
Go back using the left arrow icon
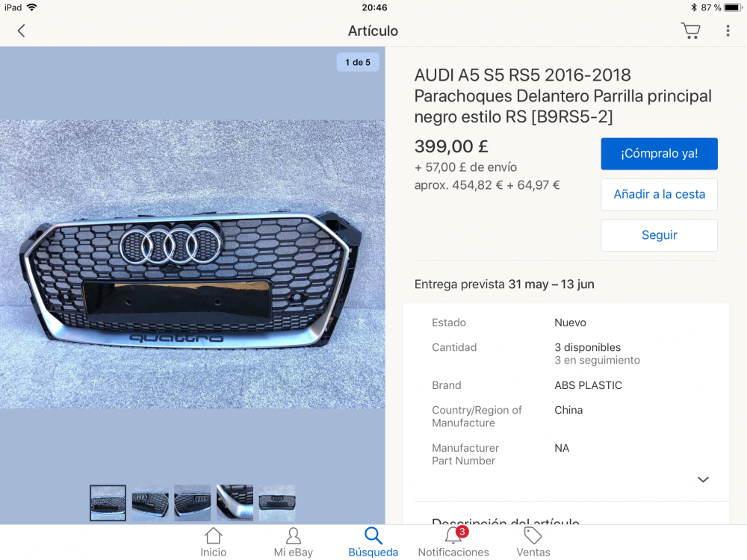click(21, 31)
